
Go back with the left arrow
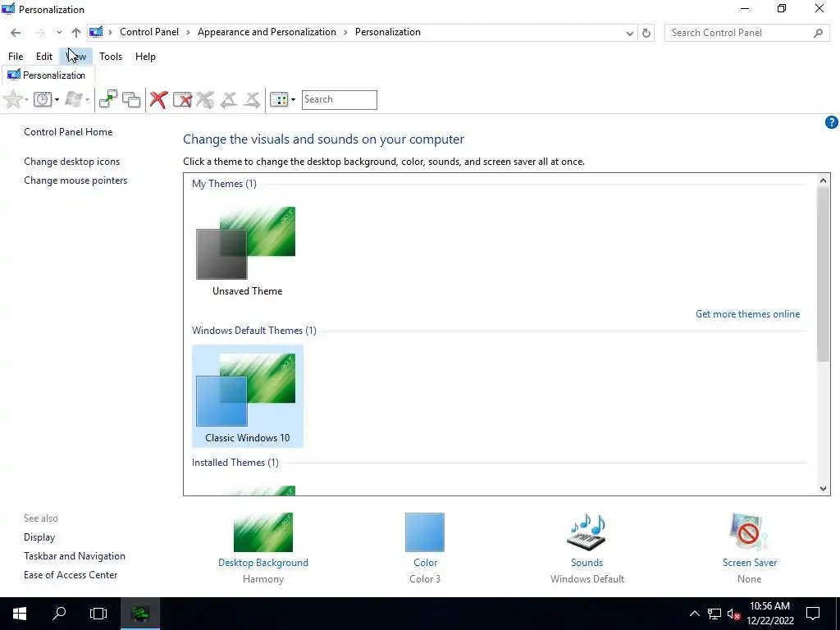pyautogui.click(x=16, y=33)
